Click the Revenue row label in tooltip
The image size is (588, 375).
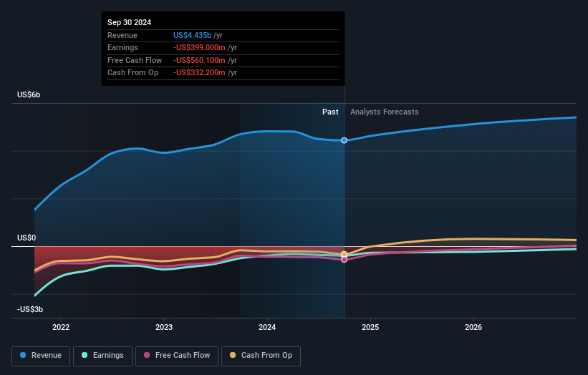[x=122, y=35]
